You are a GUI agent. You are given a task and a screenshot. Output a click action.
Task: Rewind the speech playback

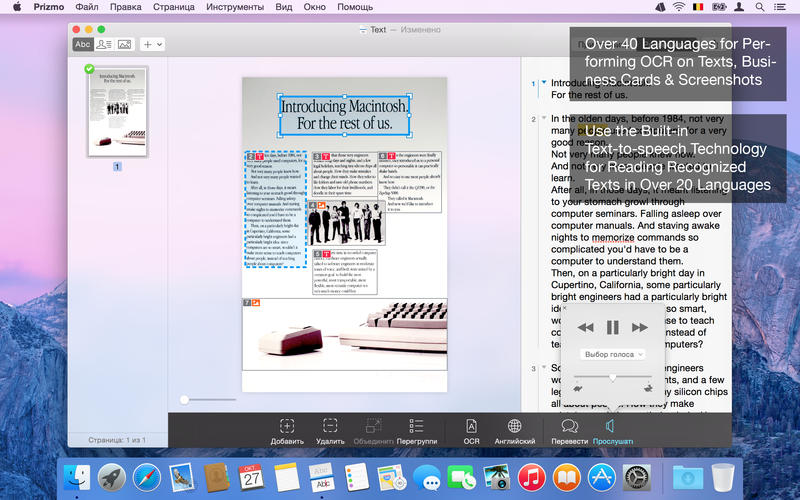pyautogui.click(x=586, y=328)
